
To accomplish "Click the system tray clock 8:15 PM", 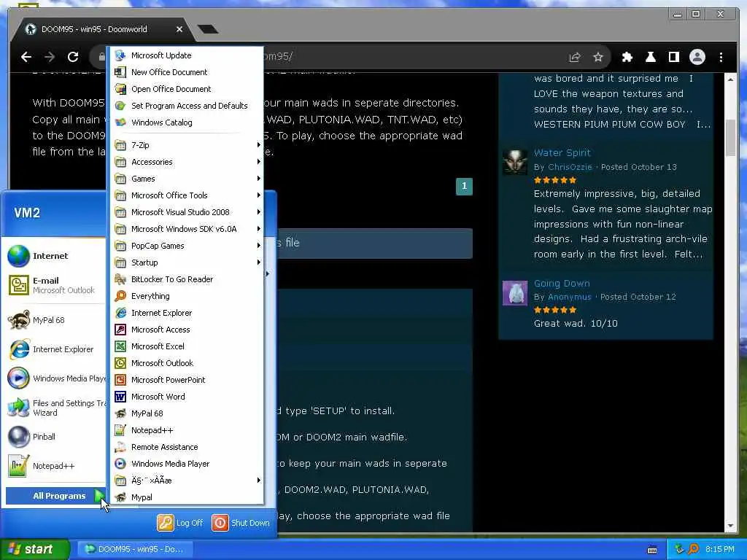I will [720, 550].
